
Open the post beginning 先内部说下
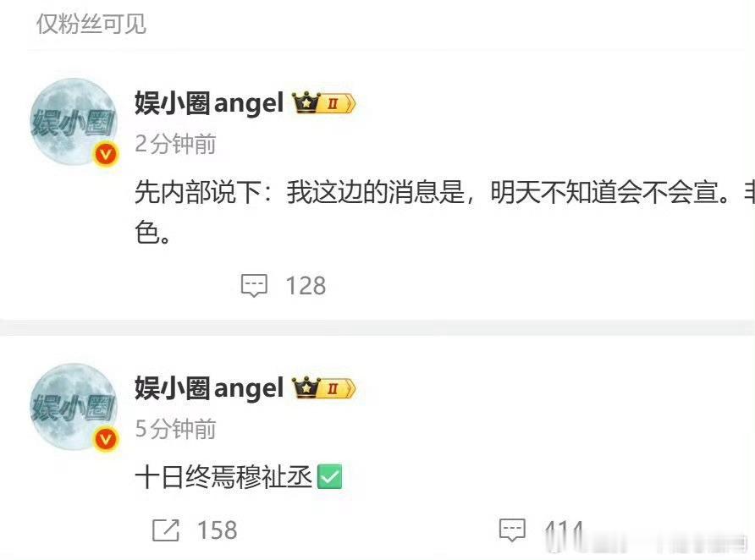coord(444,211)
